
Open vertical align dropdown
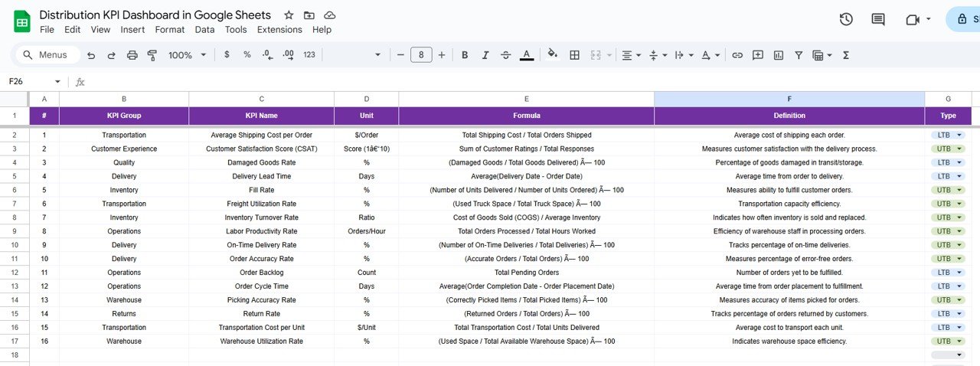(x=658, y=55)
